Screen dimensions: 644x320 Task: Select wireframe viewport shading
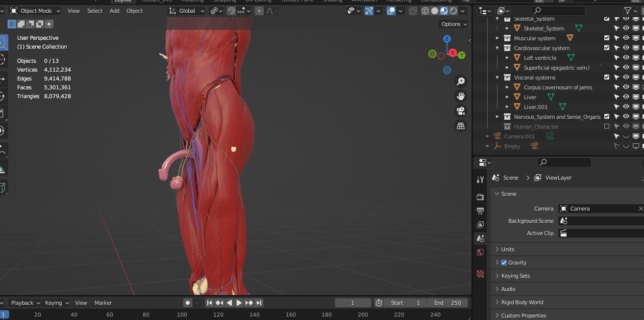[x=425, y=11]
